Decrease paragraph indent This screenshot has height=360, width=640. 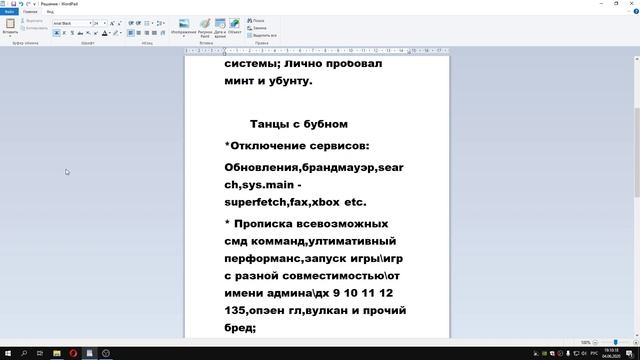pyautogui.click(x=131, y=23)
